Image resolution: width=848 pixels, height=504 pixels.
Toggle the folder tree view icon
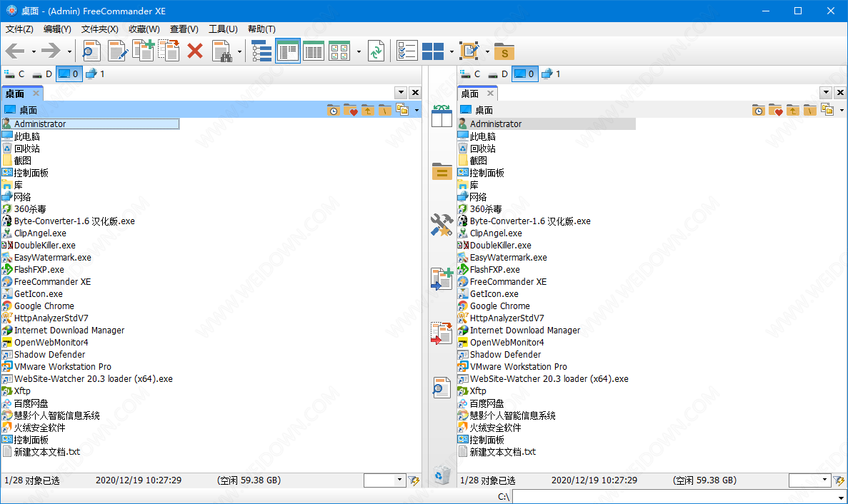(261, 51)
